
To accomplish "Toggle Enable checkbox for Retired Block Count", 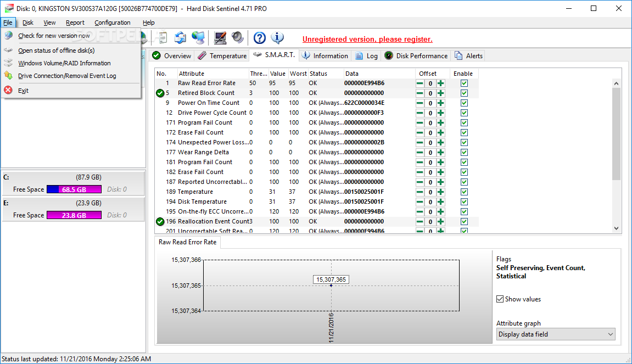I will pos(464,93).
